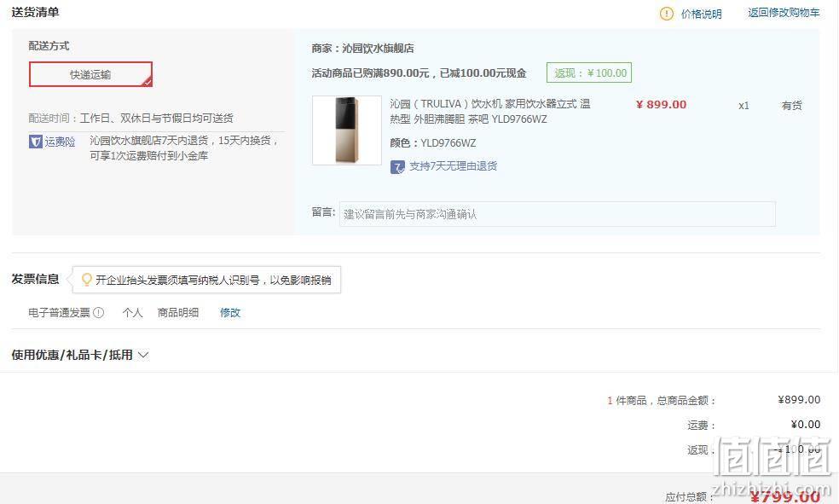
Task: Click the 商品明细 invoice content label
Action: pos(178,312)
